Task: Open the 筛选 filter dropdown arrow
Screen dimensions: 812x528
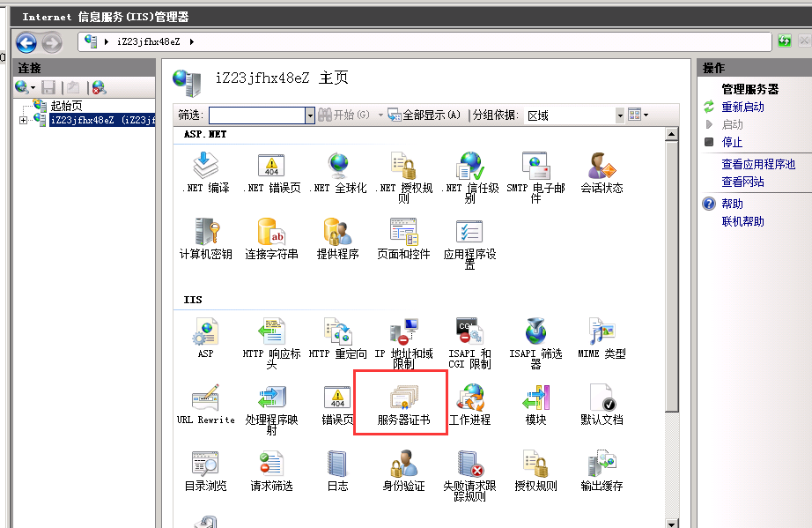Action: [x=310, y=115]
